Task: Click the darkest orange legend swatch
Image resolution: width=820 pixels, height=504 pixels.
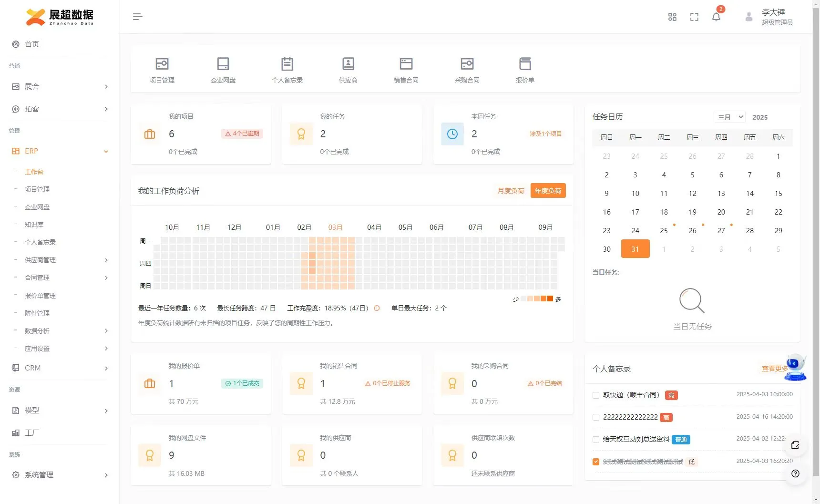Action: coord(550,299)
